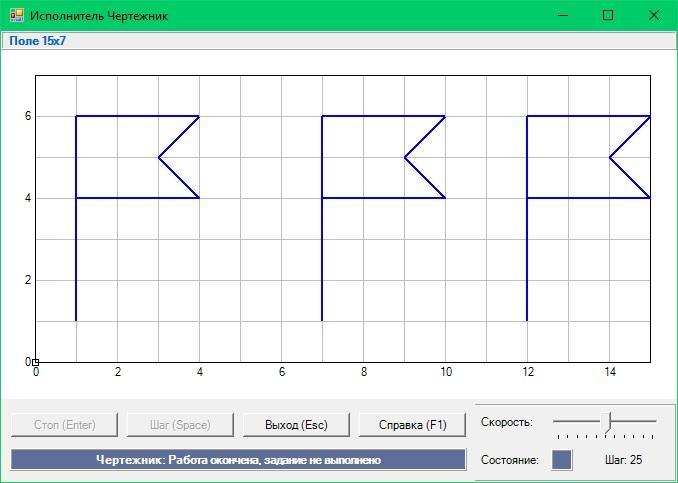Click y-axis label 2
The image size is (678, 483).
[x=28, y=280]
